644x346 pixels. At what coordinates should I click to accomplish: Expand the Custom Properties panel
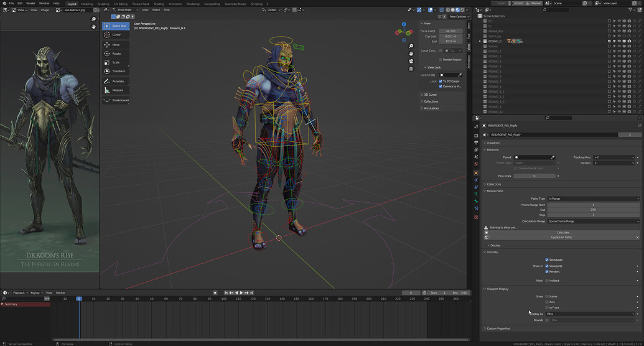[x=498, y=329]
